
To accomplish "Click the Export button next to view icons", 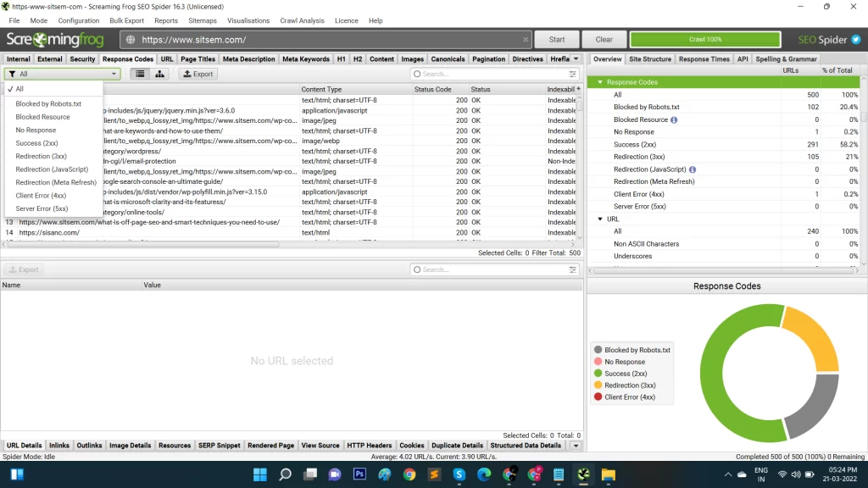I will [198, 74].
